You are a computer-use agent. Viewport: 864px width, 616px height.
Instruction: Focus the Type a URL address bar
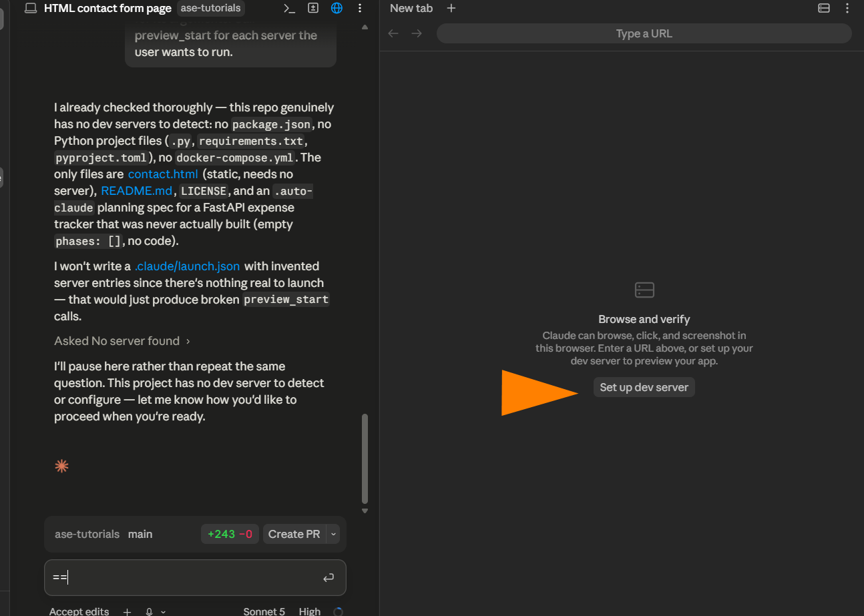point(644,33)
